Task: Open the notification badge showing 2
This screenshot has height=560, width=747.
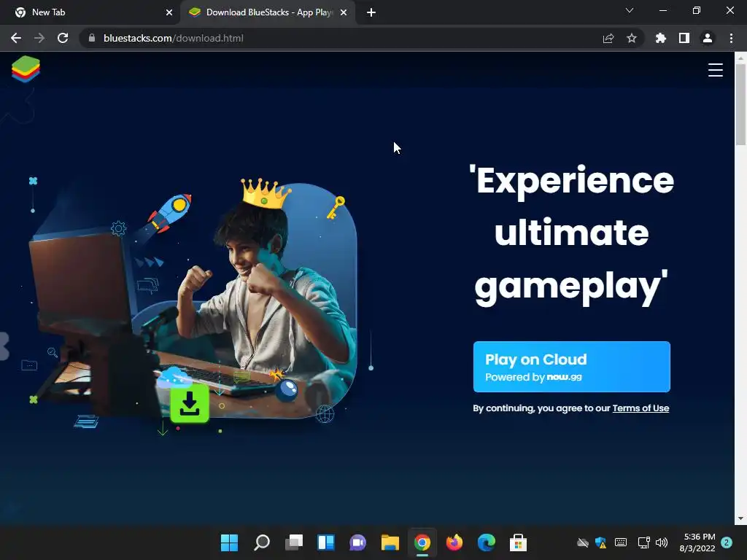Action: click(x=727, y=542)
